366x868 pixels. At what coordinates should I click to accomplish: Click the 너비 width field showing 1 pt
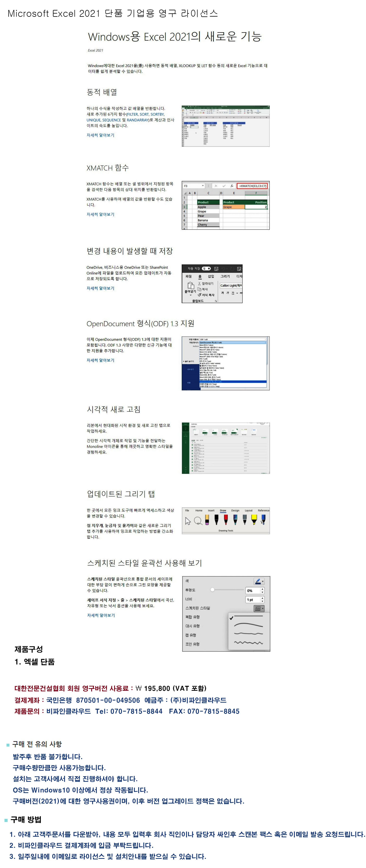pyautogui.click(x=253, y=599)
